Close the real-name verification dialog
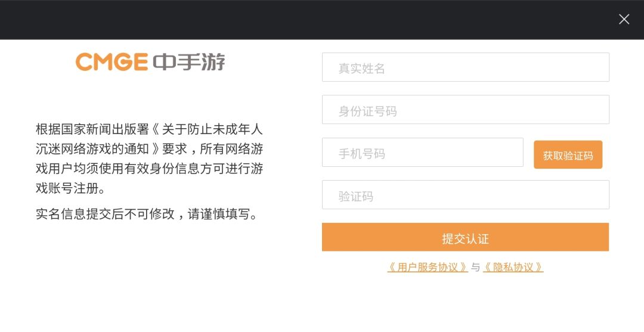This screenshot has height=332, width=644. coord(624,19)
